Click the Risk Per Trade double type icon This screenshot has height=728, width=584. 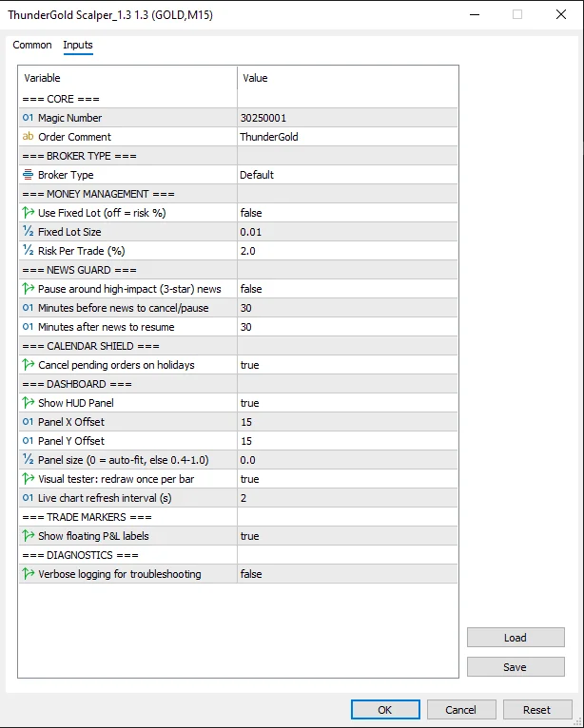28,251
